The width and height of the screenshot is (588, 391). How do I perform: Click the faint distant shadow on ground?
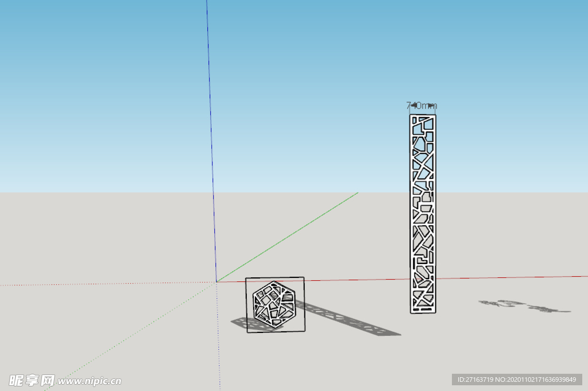(523, 306)
